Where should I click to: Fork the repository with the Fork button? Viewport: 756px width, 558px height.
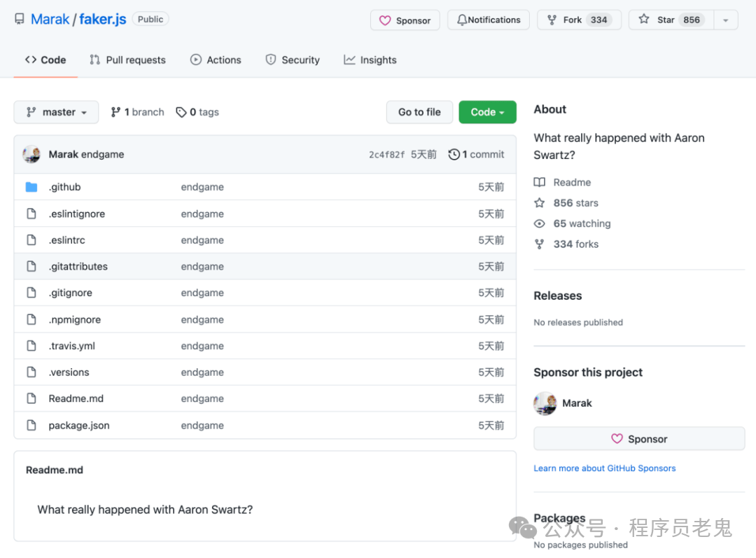(579, 20)
